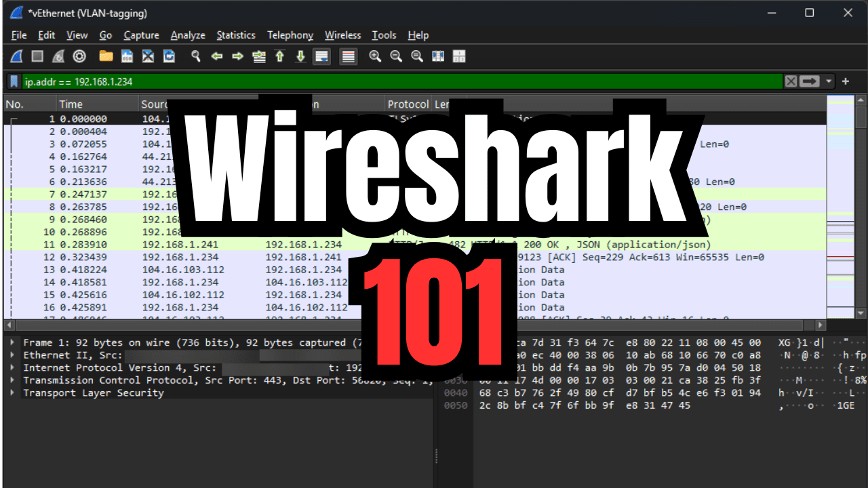Open the Statistics menu
868x488 pixels.
coord(236,35)
